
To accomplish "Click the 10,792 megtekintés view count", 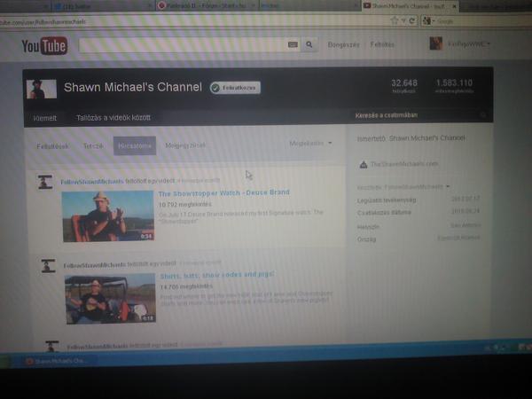I will point(185,204).
